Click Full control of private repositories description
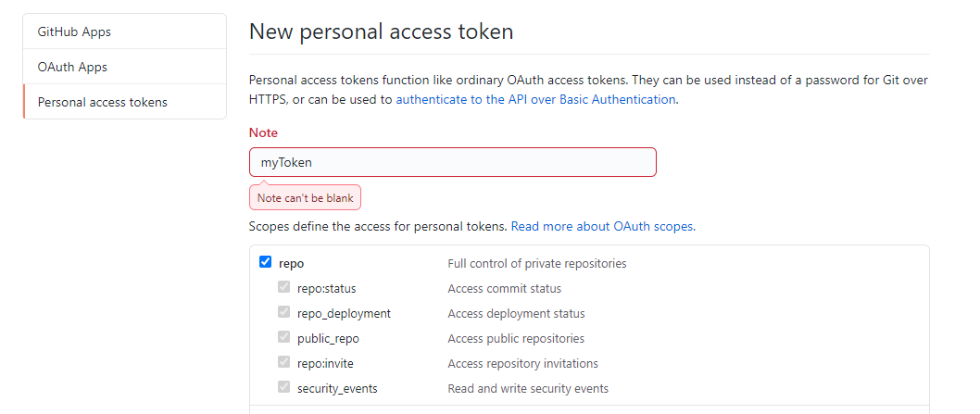The height and width of the screenshot is (414, 980). 537,263
